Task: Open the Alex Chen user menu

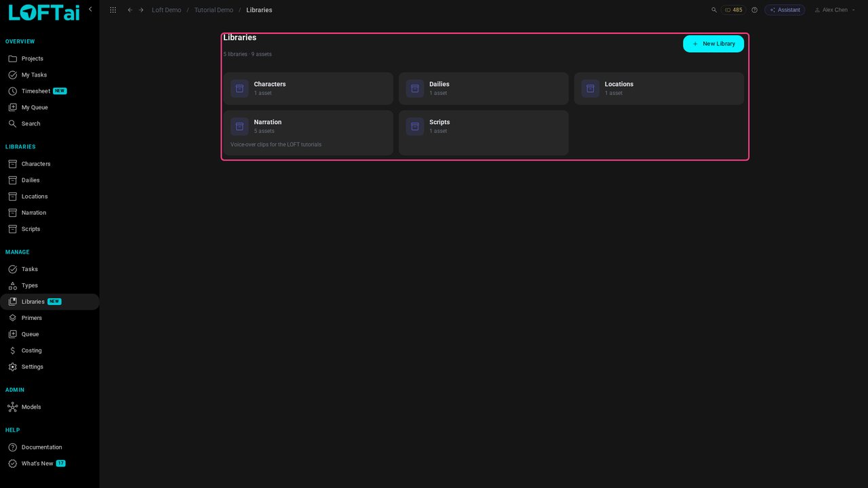Action: [834, 10]
